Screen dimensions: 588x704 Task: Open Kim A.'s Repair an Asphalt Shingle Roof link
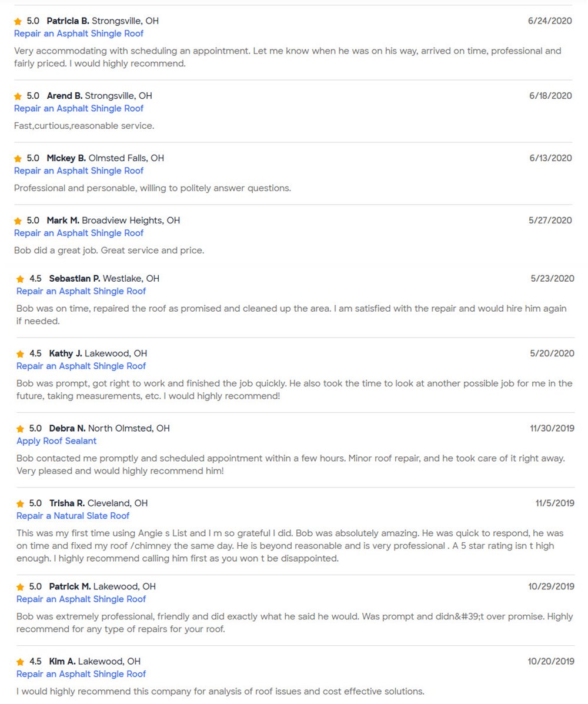(81, 674)
